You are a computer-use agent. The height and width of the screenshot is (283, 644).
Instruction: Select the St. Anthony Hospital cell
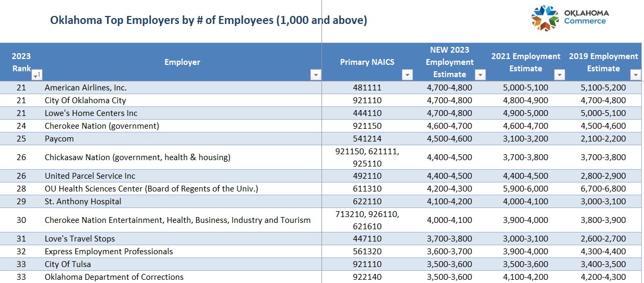83,201
